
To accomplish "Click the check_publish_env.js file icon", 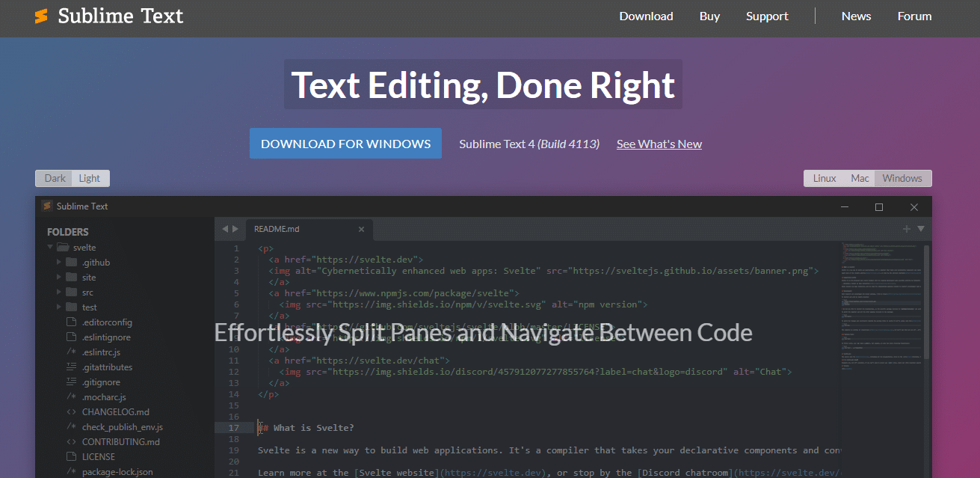I will coord(72,426).
